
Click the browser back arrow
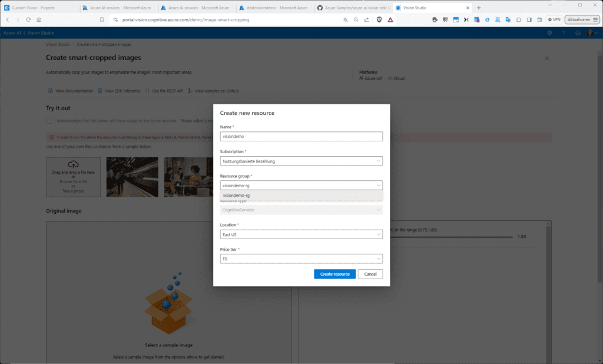pyautogui.click(x=7, y=19)
